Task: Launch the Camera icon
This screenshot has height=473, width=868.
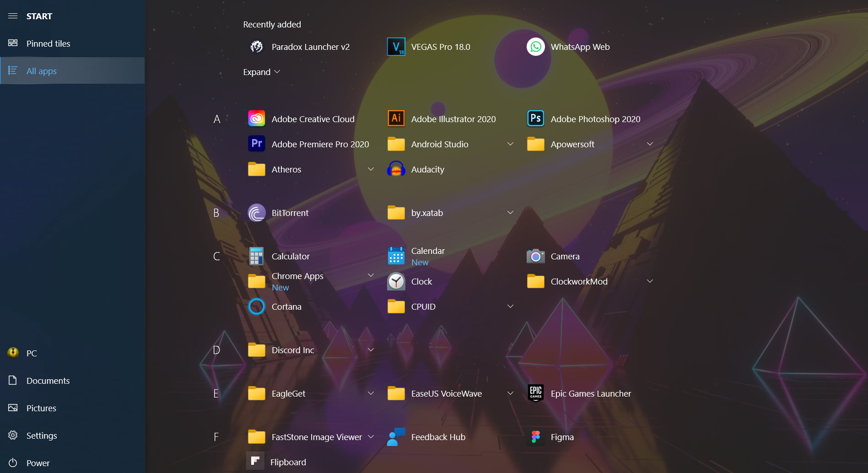Action: (x=536, y=256)
